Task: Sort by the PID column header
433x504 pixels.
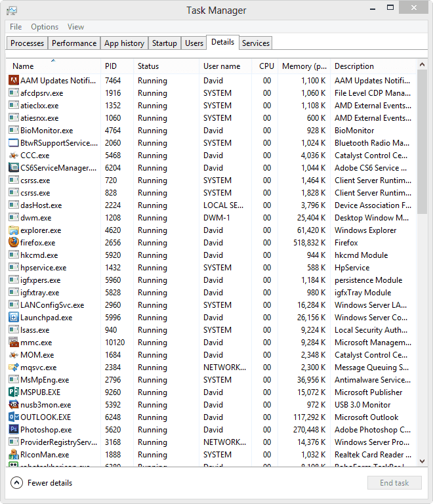Action: [117, 66]
